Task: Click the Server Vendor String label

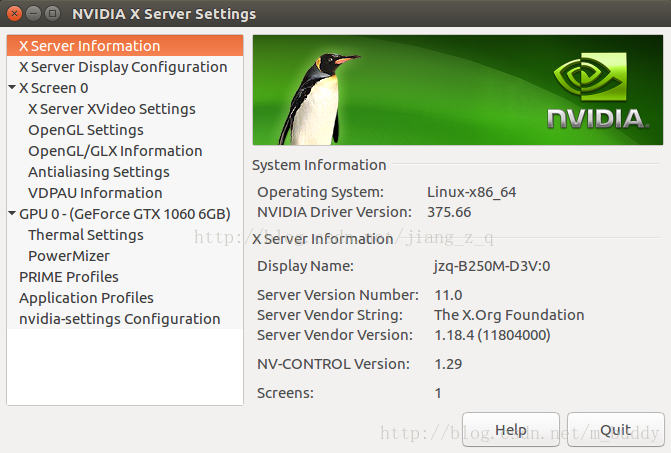Action: (x=330, y=315)
